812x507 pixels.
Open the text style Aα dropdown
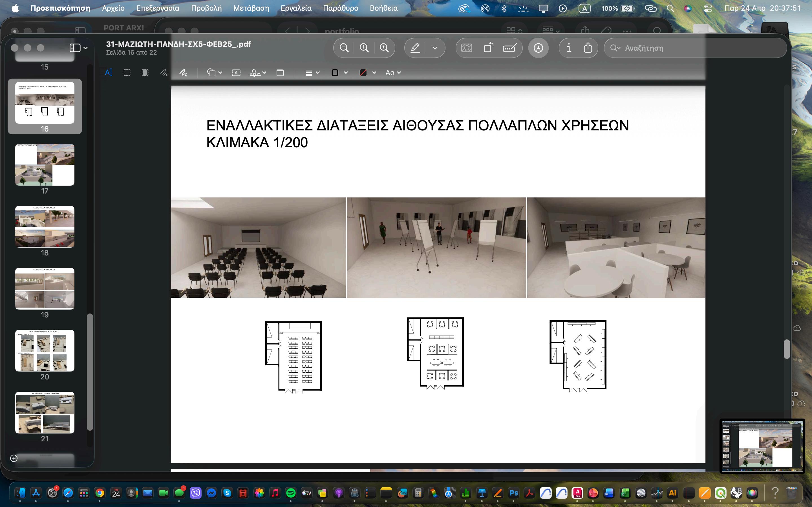(393, 73)
